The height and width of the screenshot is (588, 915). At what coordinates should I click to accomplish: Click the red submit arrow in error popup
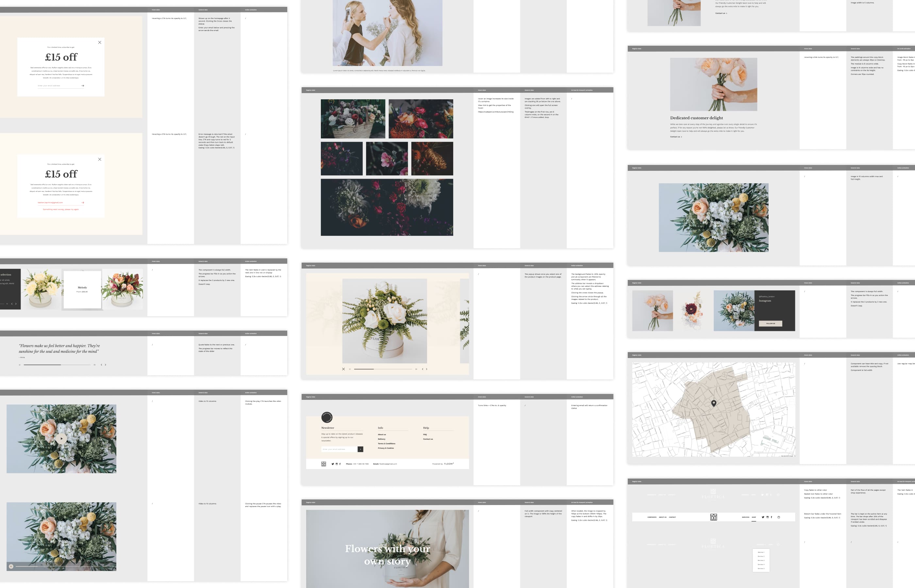tap(83, 202)
